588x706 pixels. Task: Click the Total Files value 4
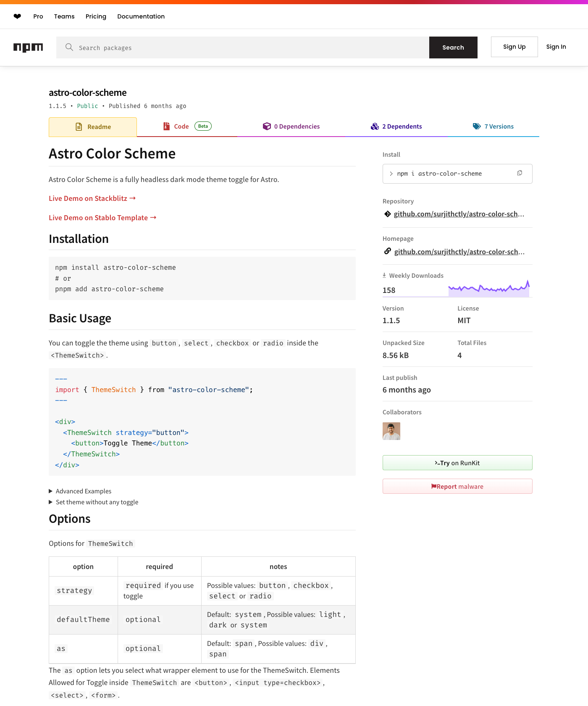tap(459, 355)
